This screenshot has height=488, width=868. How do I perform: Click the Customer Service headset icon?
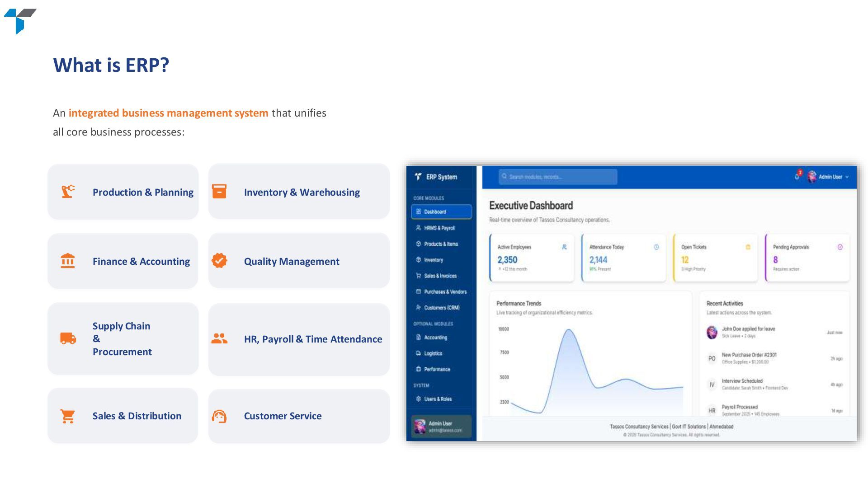(219, 416)
